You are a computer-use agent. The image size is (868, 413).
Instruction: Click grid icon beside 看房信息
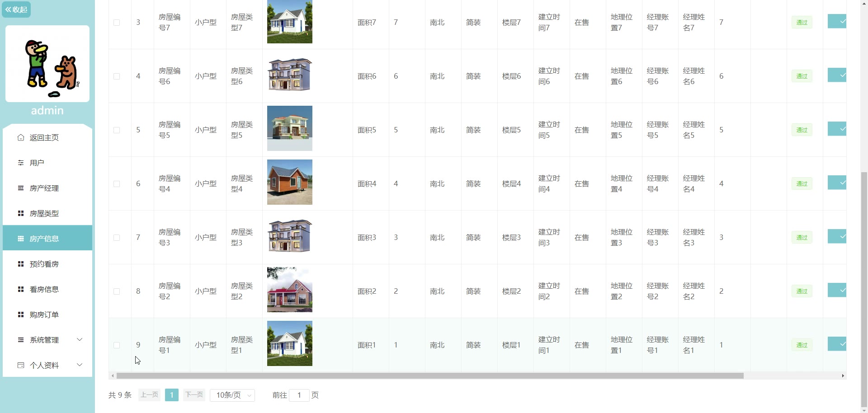pyautogui.click(x=21, y=289)
